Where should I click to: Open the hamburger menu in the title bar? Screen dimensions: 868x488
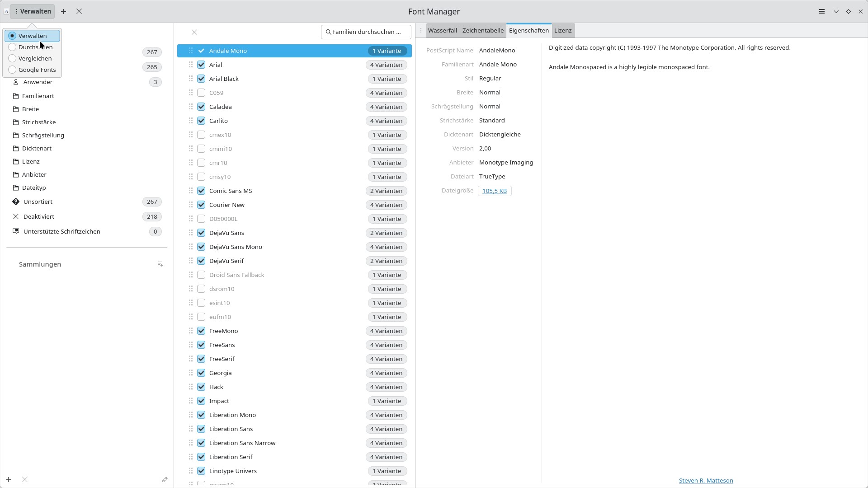tap(822, 12)
